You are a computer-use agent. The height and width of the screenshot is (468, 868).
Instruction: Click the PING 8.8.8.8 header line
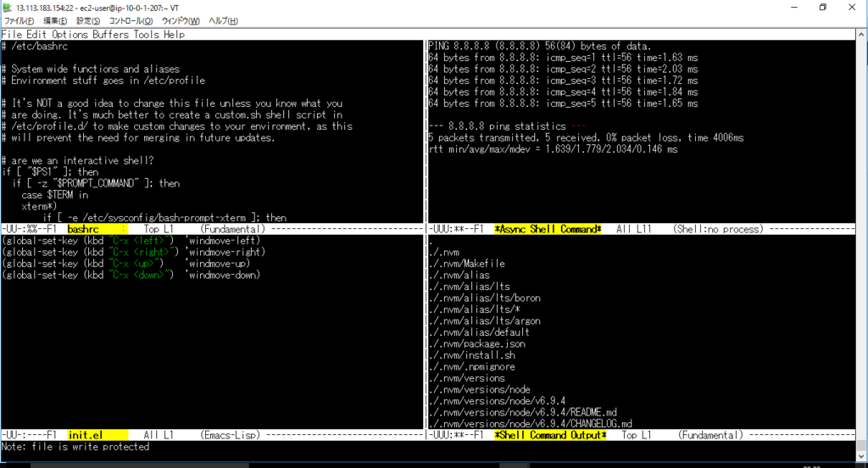(x=540, y=47)
